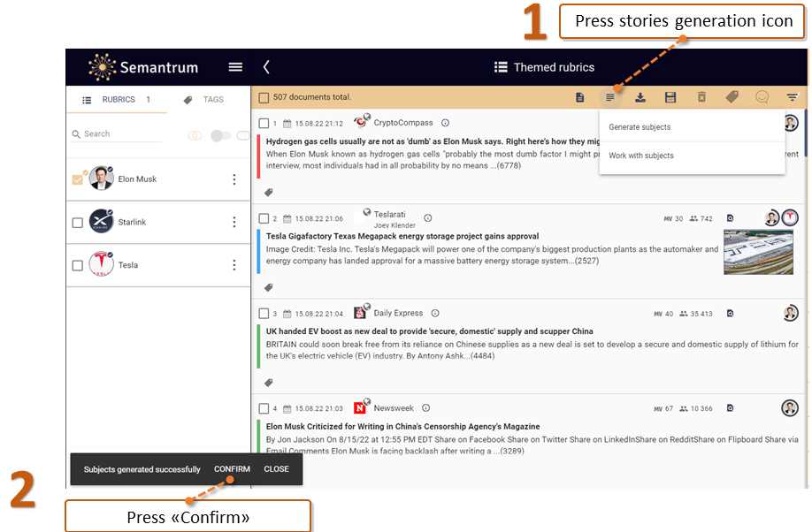The width and height of the screenshot is (812, 532).
Task: Click the tag icon under Tesla Gigafactory article
Action: tap(269, 288)
